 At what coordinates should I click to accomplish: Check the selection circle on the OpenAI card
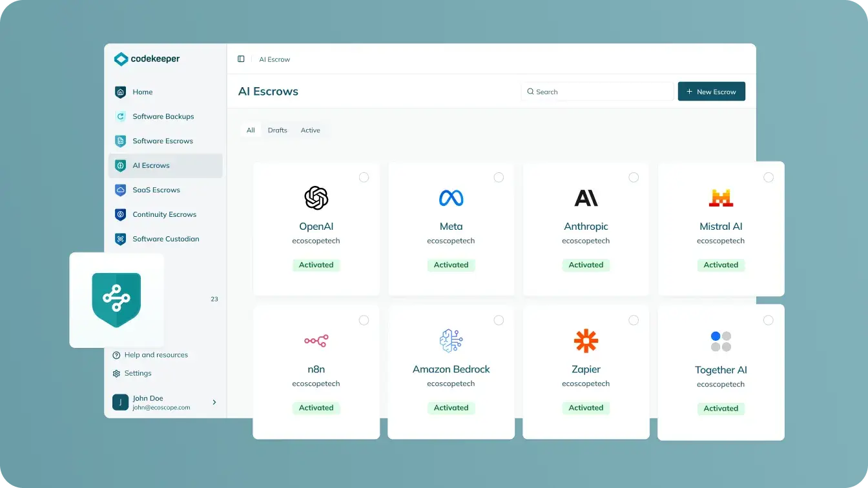[364, 177]
